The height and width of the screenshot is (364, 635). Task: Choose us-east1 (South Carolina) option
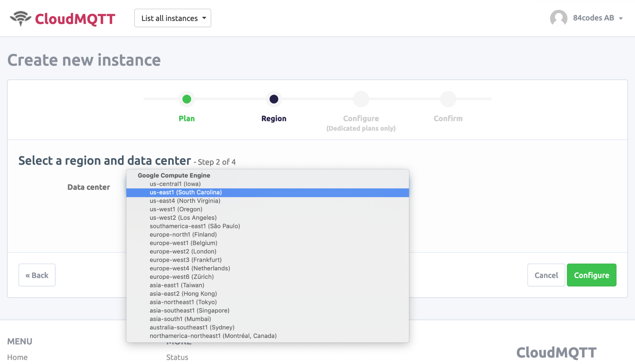coord(267,192)
